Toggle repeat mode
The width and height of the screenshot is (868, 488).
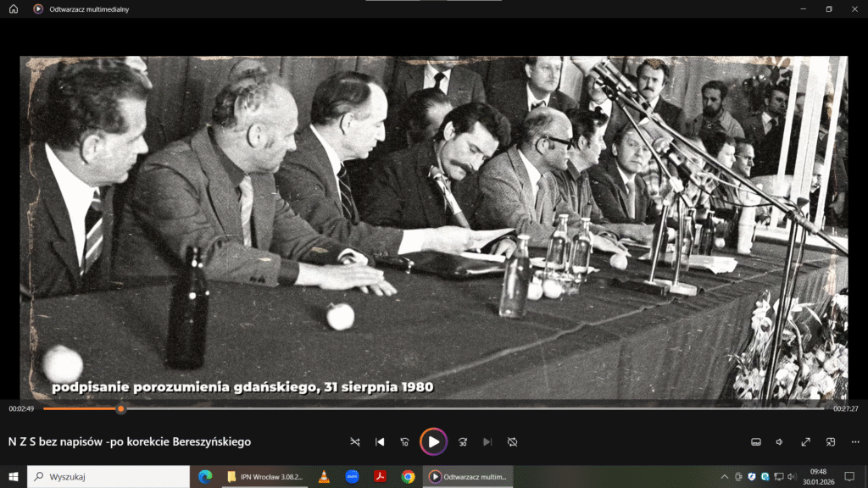[512, 442]
